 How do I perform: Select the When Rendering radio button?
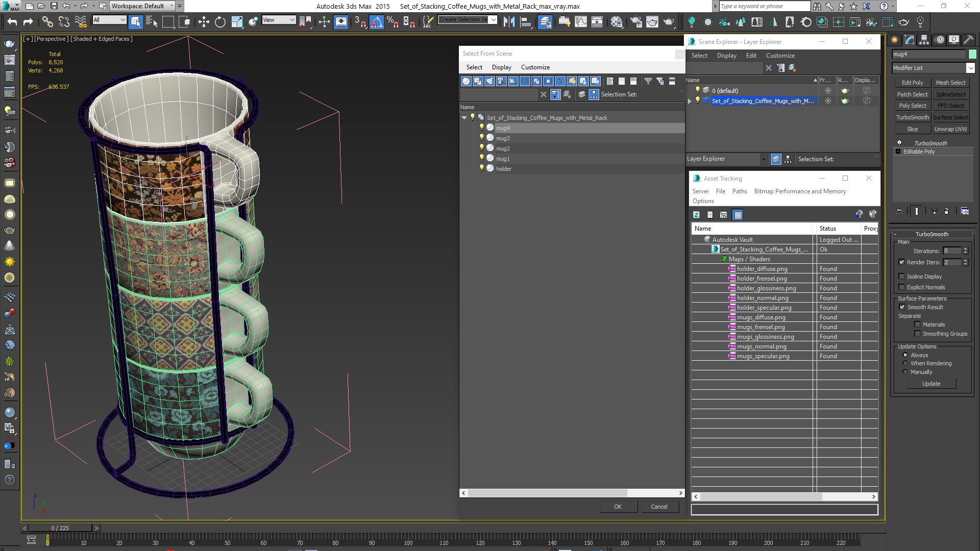905,363
